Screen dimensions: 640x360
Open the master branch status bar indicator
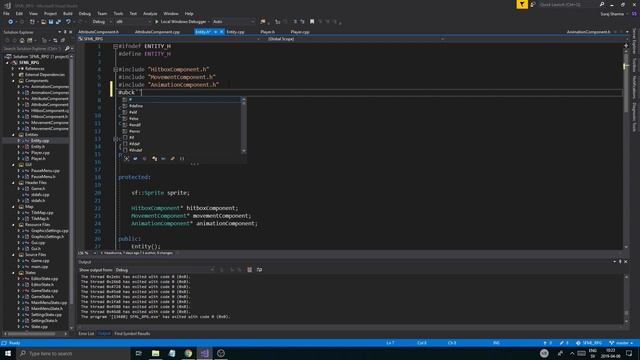[x=621, y=343]
